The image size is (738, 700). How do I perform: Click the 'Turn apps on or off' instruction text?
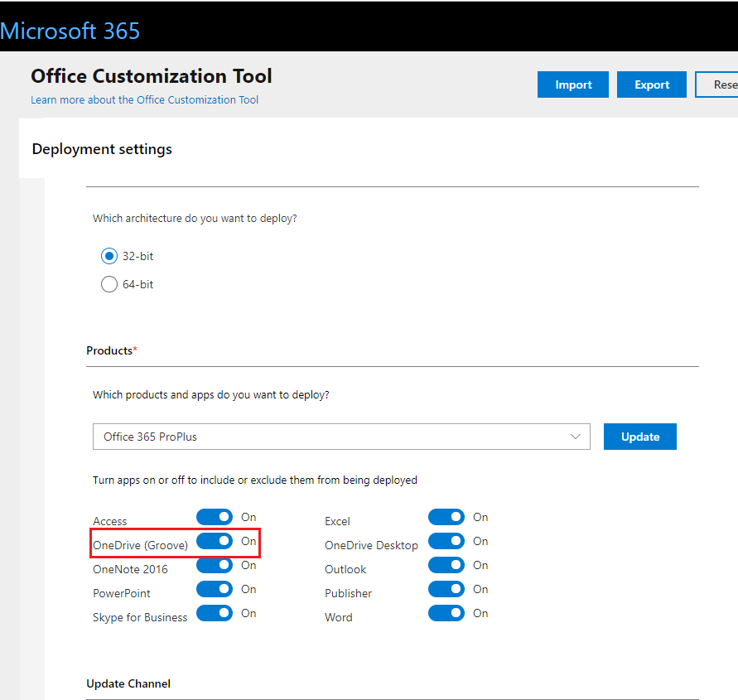tap(255, 480)
